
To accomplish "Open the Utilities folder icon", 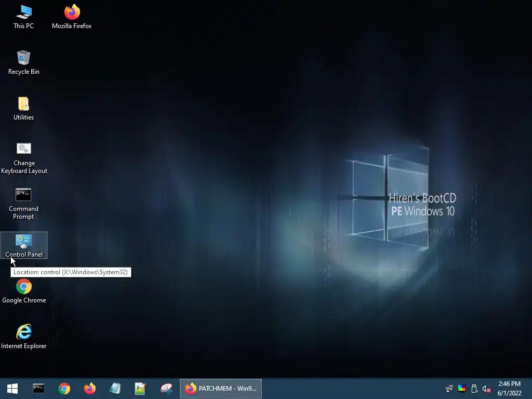I will pyautogui.click(x=23, y=109).
